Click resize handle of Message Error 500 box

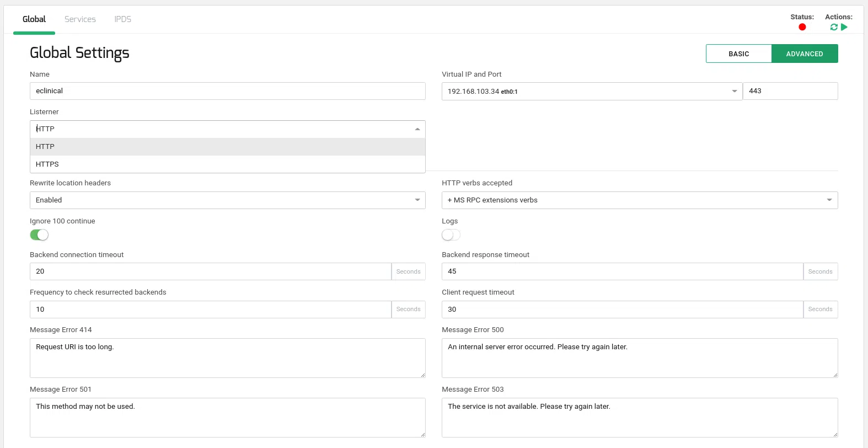[835, 375]
